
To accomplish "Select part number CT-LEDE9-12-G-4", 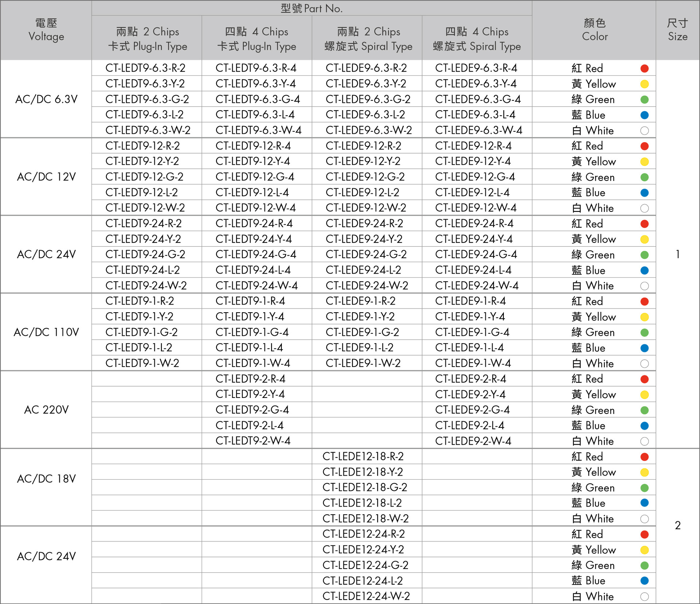I will point(475,177).
